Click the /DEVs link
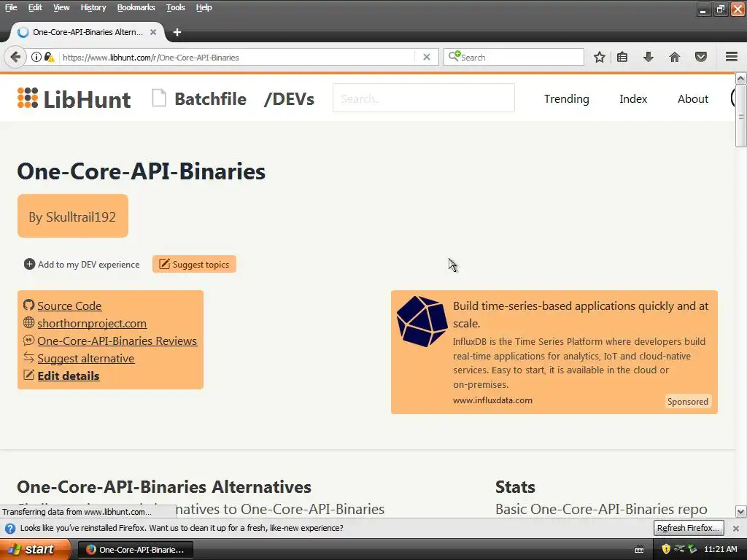The height and width of the screenshot is (560, 747). point(289,98)
